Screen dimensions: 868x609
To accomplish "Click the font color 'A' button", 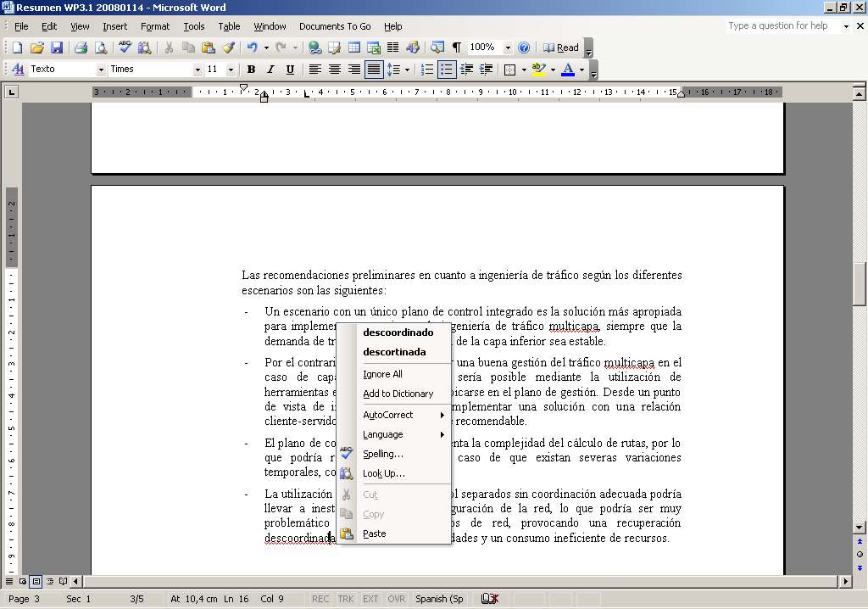I will 568,70.
